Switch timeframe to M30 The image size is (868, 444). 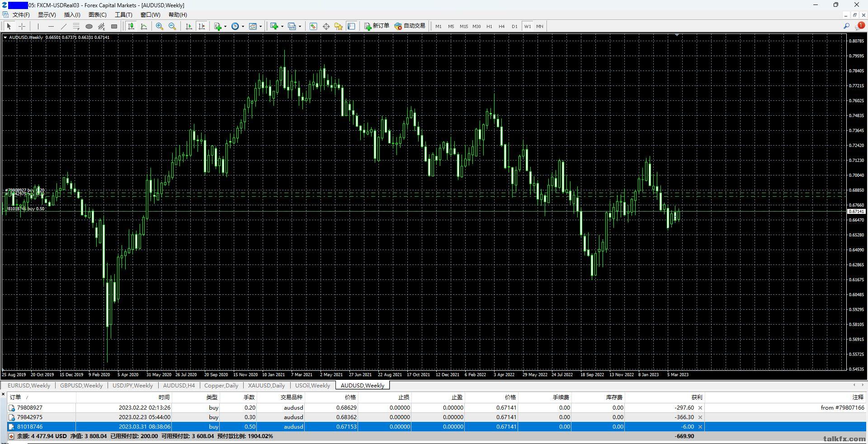476,26
